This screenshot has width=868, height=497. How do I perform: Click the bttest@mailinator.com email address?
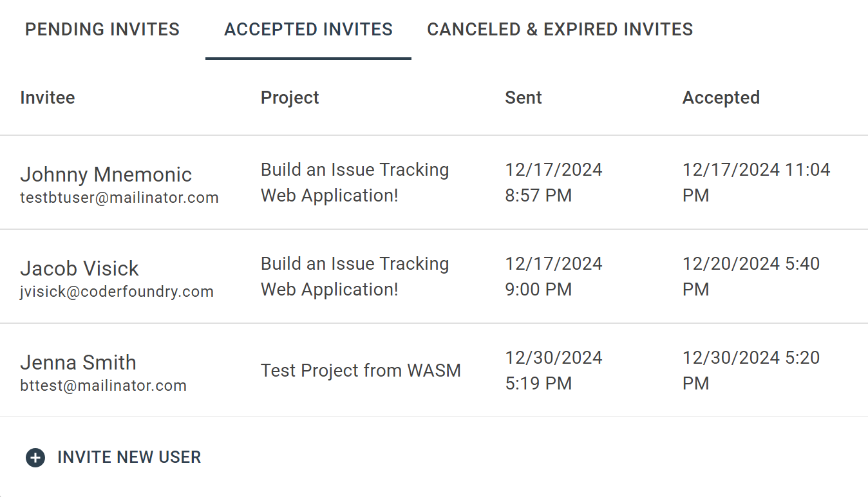click(104, 386)
